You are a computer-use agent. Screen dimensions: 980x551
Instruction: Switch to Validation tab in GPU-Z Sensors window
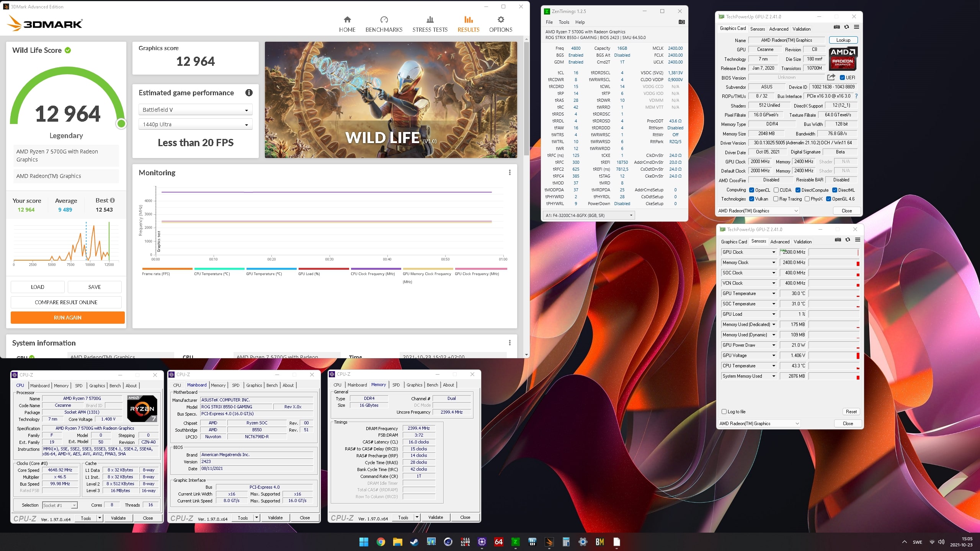pyautogui.click(x=802, y=242)
